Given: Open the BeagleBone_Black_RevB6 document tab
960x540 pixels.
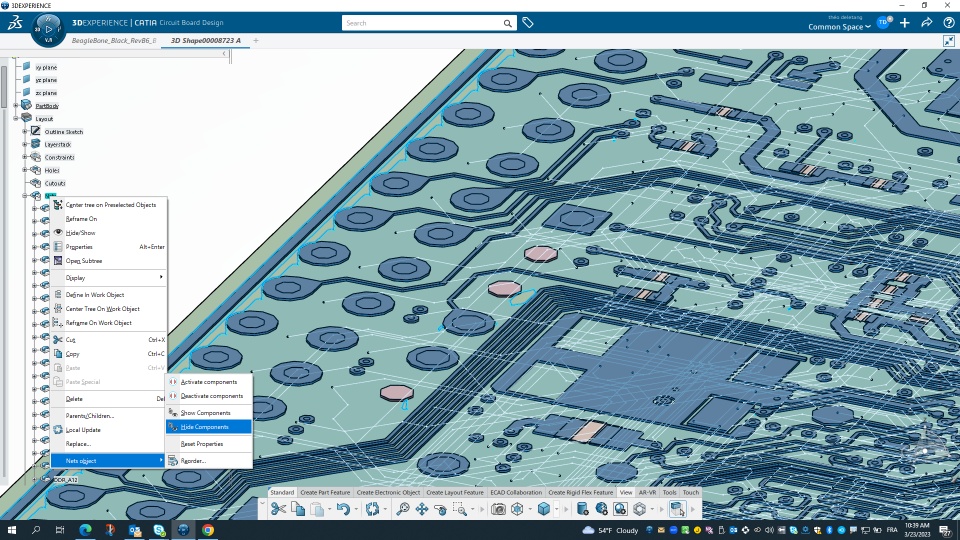Looking at the screenshot, I should [x=113, y=40].
